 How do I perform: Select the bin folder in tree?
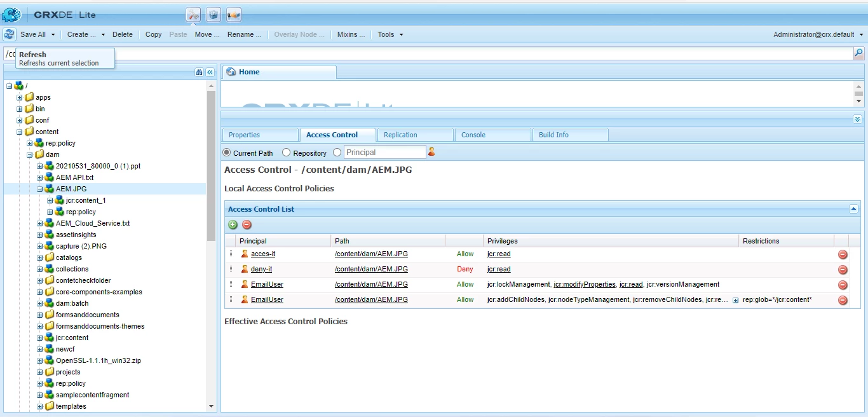tap(40, 109)
